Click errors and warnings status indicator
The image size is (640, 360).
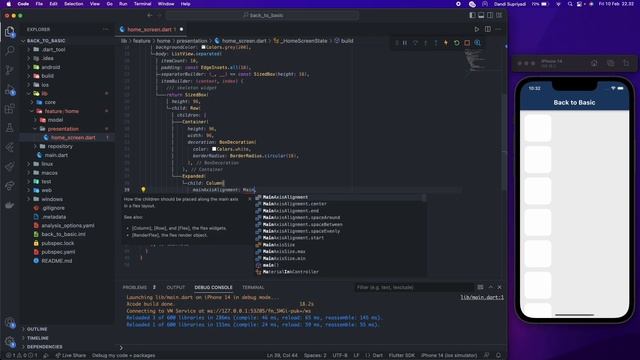click(x=21, y=355)
